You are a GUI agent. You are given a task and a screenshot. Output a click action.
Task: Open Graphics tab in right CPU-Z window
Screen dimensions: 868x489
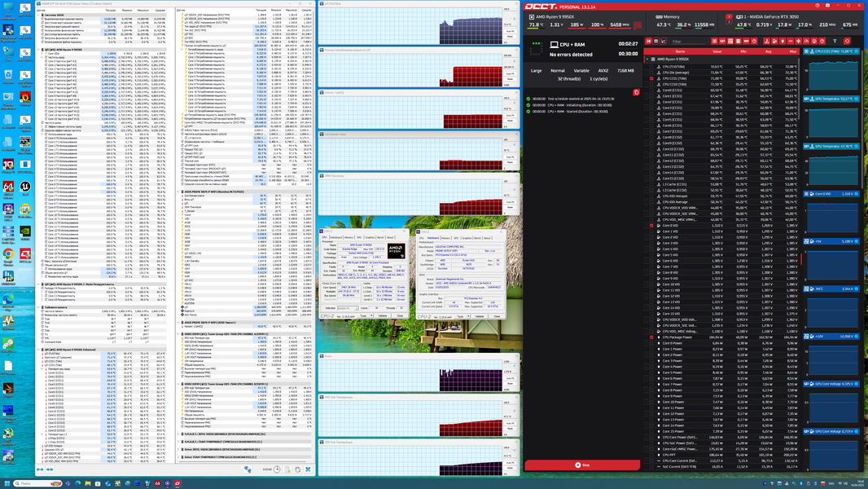[x=467, y=238]
